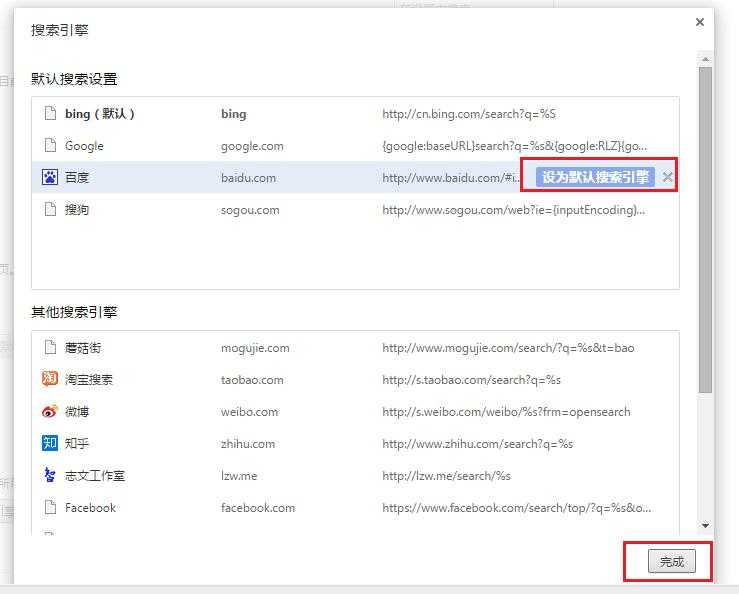
Task: Set 百度 as default search engine
Action: (x=595, y=177)
